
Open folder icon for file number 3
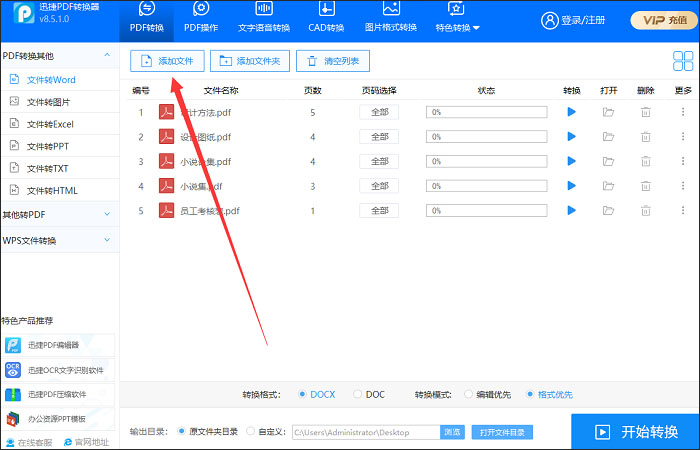coord(608,161)
